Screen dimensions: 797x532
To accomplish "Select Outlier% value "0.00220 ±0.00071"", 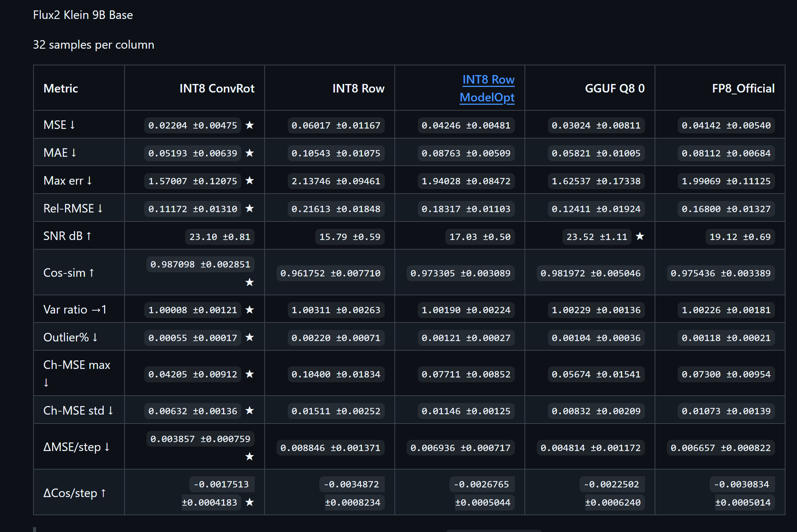I will (x=336, y=338).
